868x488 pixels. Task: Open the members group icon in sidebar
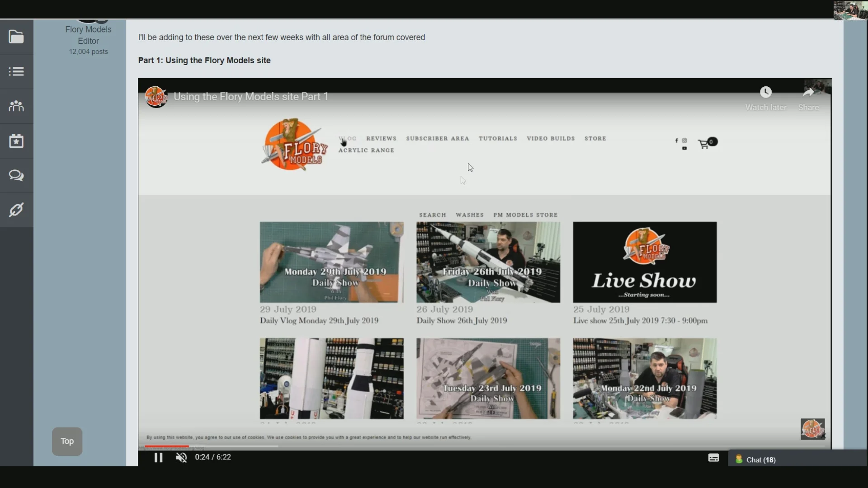click(16, 106)
